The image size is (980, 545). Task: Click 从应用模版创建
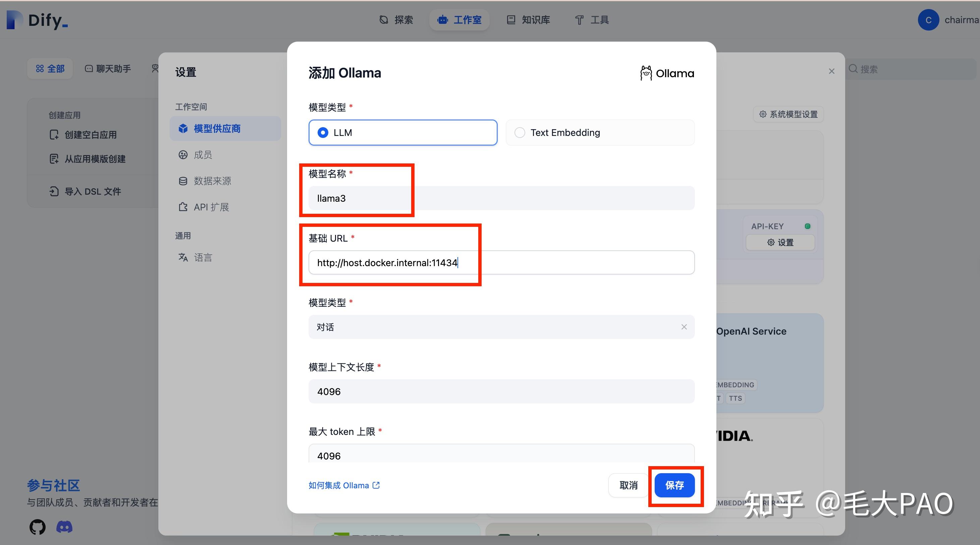click(88, 159)
